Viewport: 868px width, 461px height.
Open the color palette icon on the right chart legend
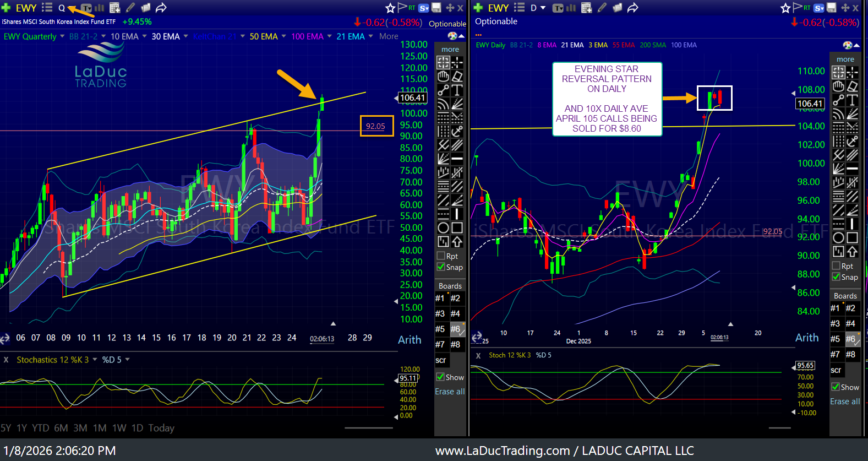point(848,45)
